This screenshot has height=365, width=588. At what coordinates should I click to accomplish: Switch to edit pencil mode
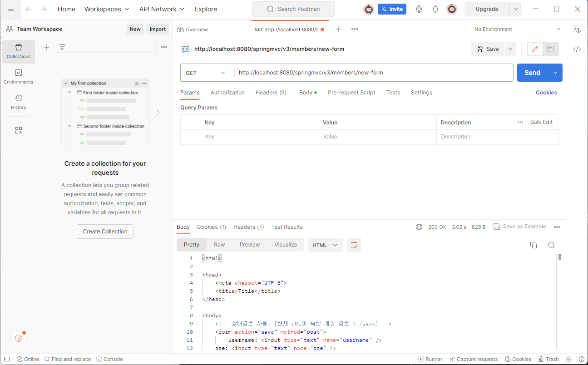[535, 49]
